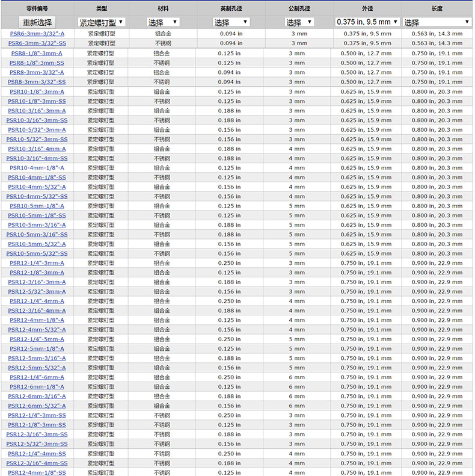Select part PSR8-3mm-3/32"-SS
The image size is (475, 476).
click(x=37, y=82)
